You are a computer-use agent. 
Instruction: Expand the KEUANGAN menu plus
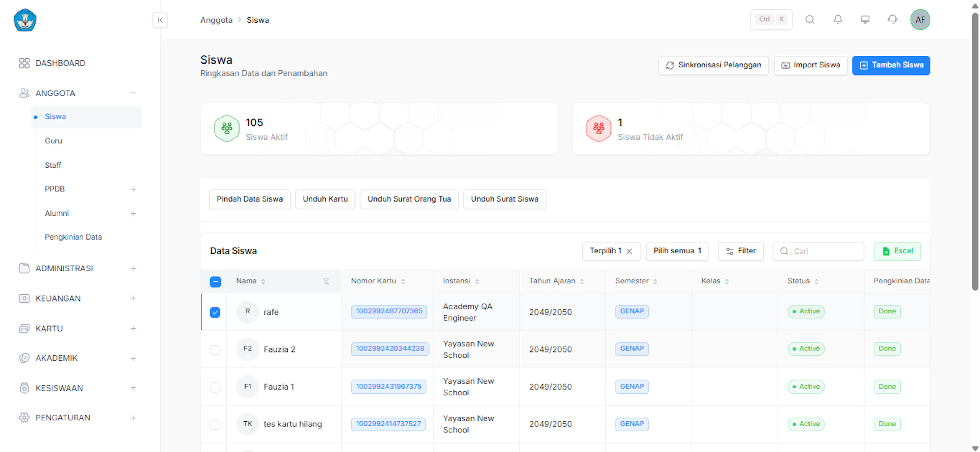(133, 298)
